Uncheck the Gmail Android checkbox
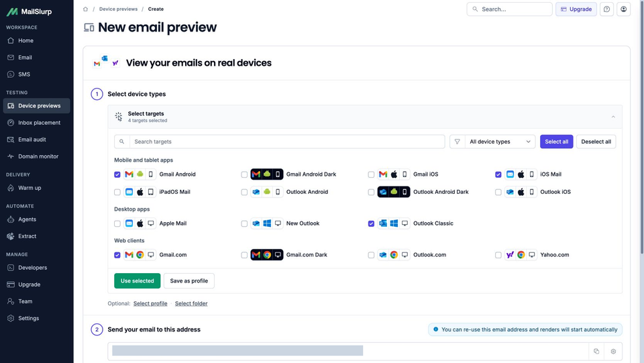The height and width of the screenshot is (363, 644). (x=117, y=174)
